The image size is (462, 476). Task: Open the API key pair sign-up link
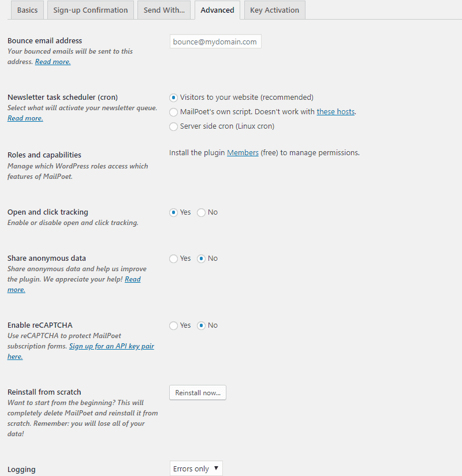tap(111, 346)
